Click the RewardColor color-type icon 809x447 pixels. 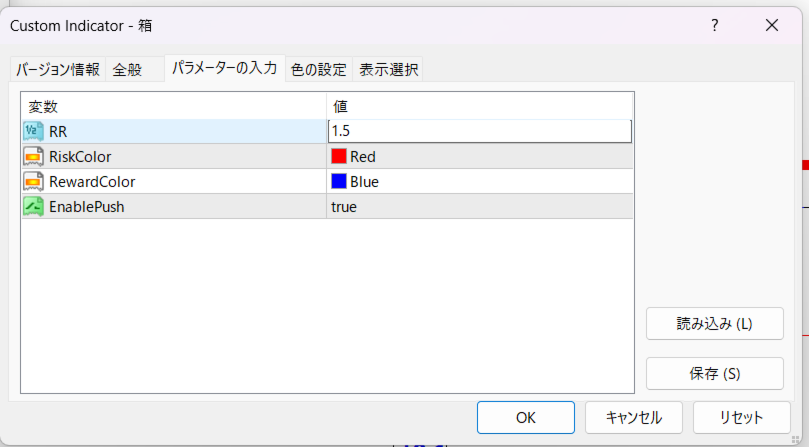33,182
